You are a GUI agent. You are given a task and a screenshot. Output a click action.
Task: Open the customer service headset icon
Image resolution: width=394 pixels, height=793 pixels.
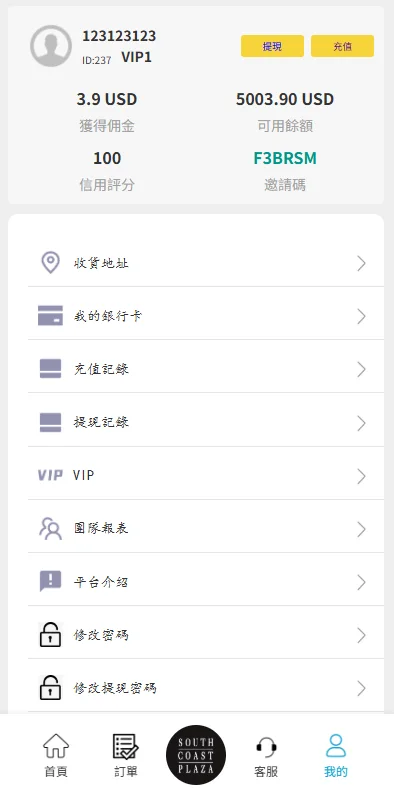[266, 748]
